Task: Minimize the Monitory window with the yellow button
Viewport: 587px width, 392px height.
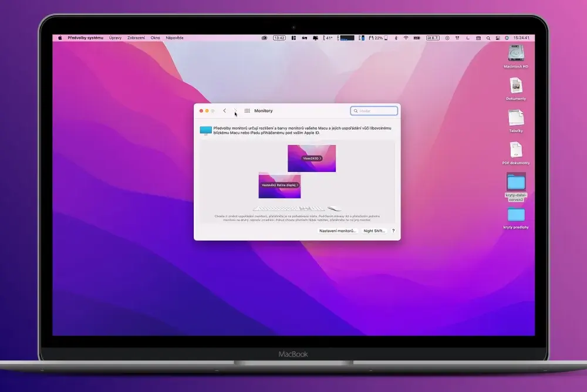Action: pos(207,111)
